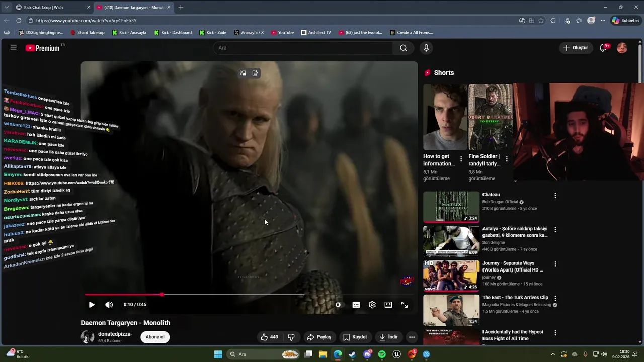Screen dimensions: 644x362
Task: Click the İndir download button
Action: (388, 337)
